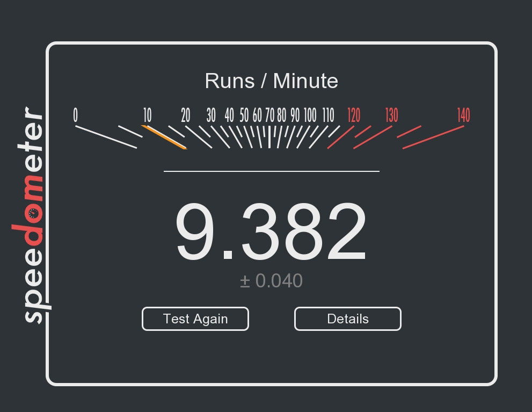Select the 0 mark on the gauge
The height and width of the screenshot is (412, 532).
(75, 115)
